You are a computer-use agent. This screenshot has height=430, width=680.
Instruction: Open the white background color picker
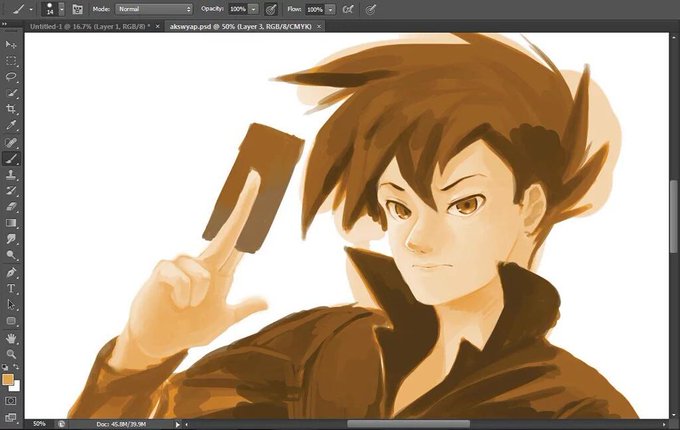pos(16,387)
